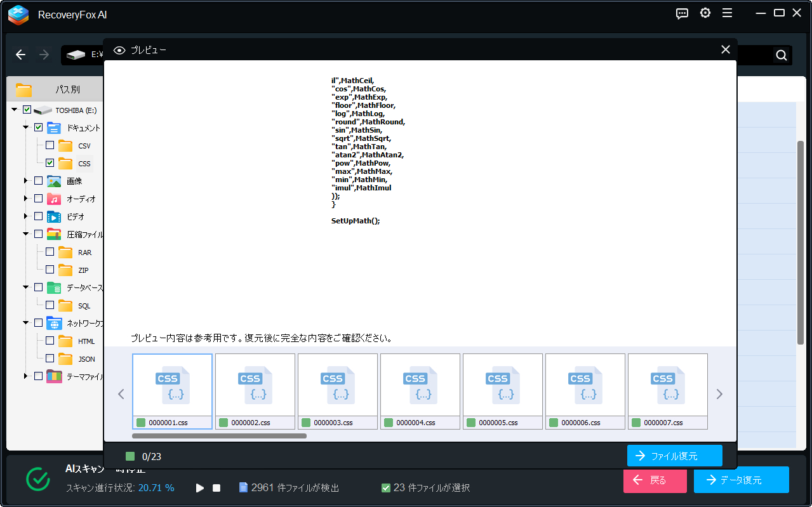Expand the オーディオ tree node
The image size is (812, 507).
pyautogui.click(x=26, y=199)
